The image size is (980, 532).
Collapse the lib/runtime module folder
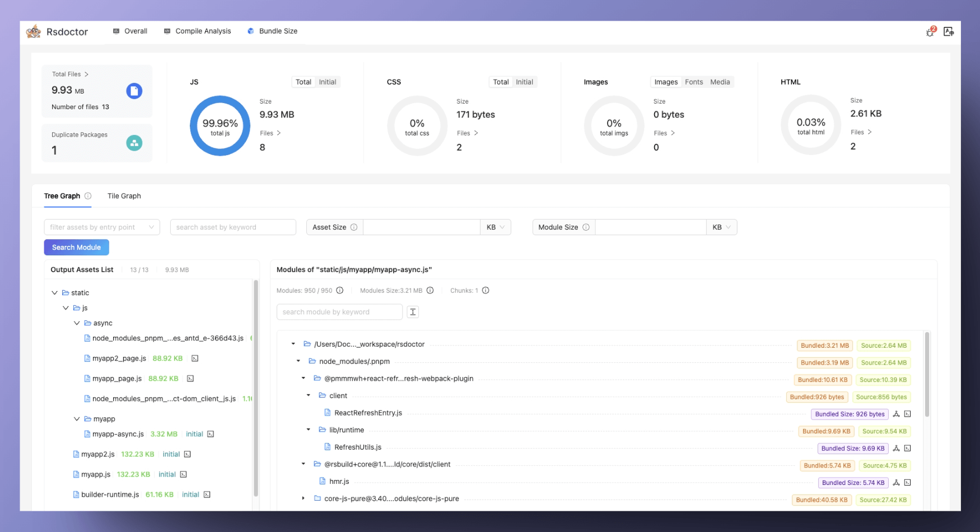tap(308, 430)
